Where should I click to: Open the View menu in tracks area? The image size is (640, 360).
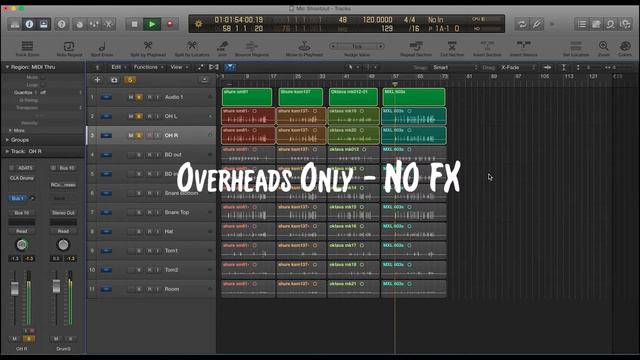[179, 67]
